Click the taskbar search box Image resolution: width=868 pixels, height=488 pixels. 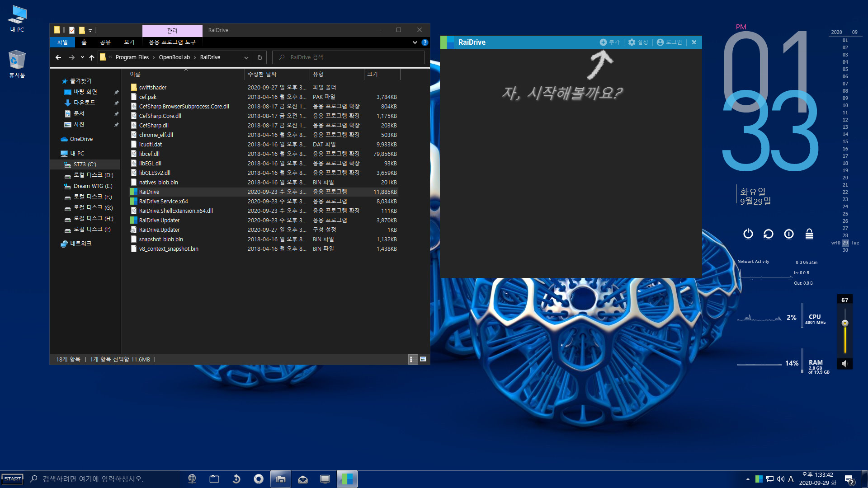coord(104,479)
